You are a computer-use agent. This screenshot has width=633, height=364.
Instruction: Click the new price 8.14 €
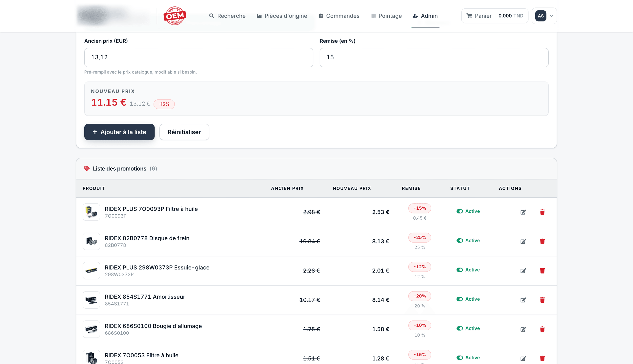point(380,300)
